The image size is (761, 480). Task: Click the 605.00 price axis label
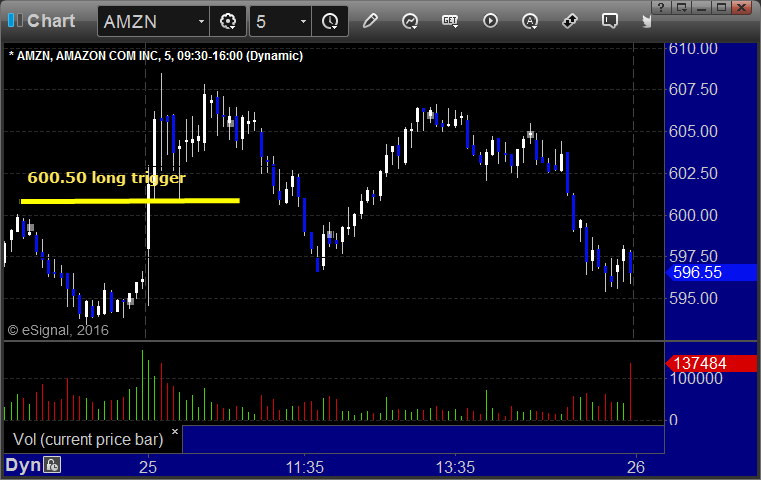point(693,132)
